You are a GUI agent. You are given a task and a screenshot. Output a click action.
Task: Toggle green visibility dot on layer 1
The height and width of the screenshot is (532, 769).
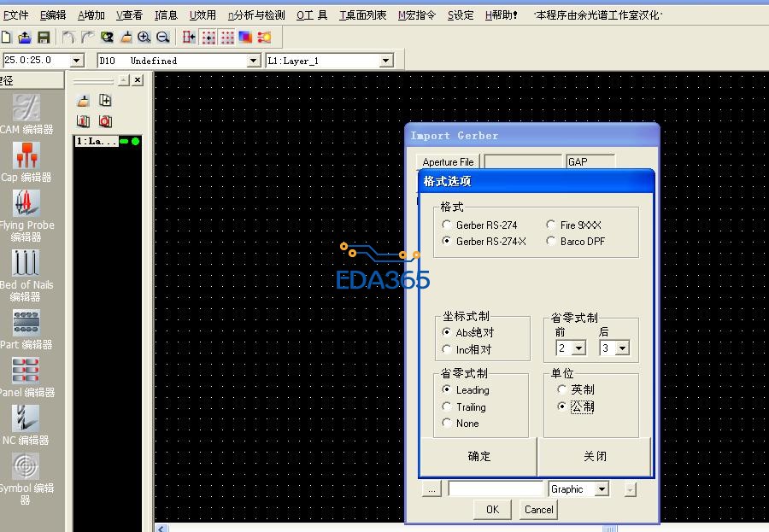point(135,141)
